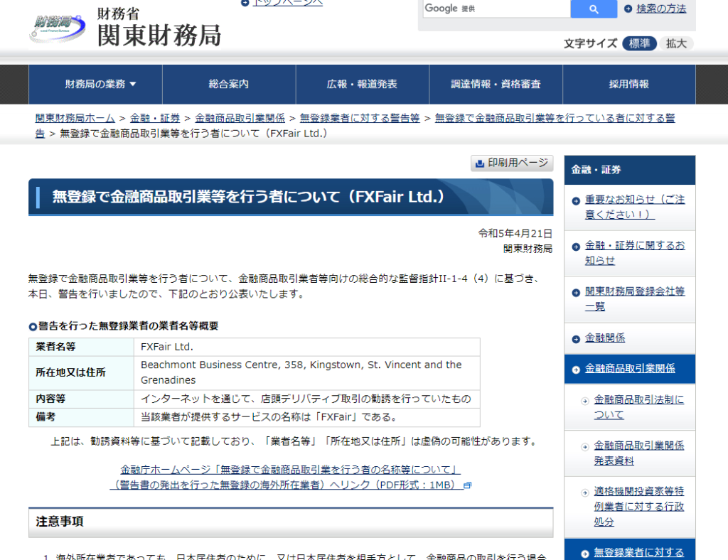The image size is (728, 560).
Task: Click the 業者名等 table header cell
Action: (x=81, y=347)
